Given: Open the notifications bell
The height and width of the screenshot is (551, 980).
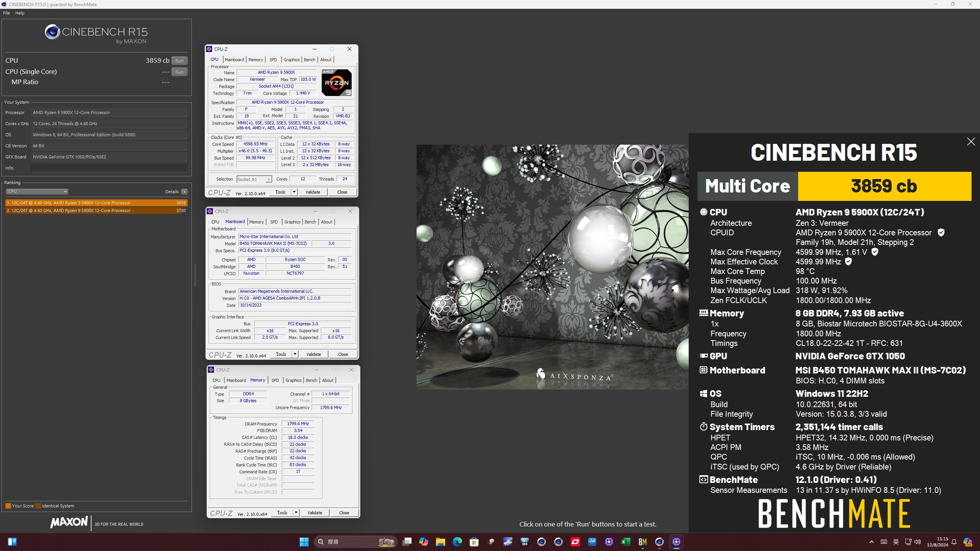Looking at the screenshot, I should pyautogui.click(x=954, y=542).
